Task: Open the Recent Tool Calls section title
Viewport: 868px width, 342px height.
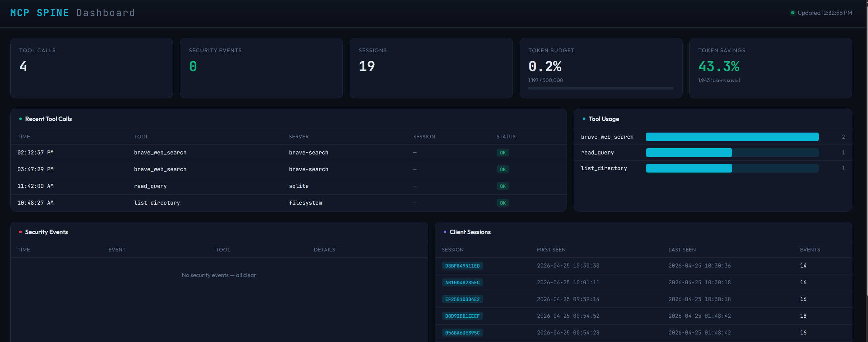Action: (48, 119)
